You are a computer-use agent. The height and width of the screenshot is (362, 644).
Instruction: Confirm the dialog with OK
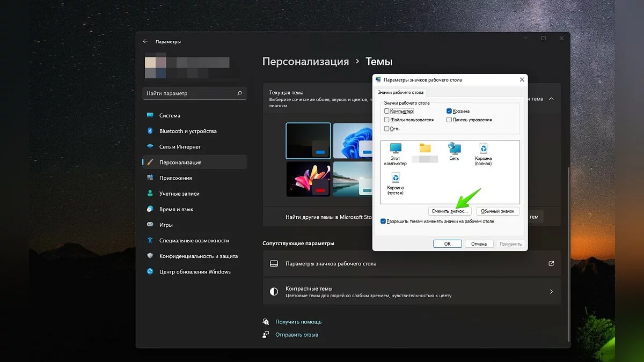click(x=448, y=243)
